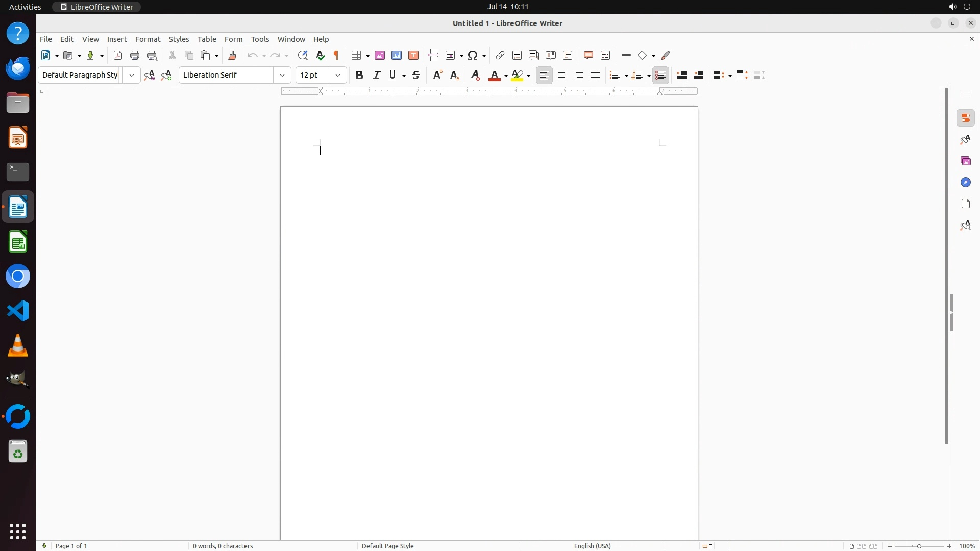Screen dimensions: 980x551
Task: Toggle Formatting Marks pilcrow
Action: pyautogui.click(x=336, y=55)
